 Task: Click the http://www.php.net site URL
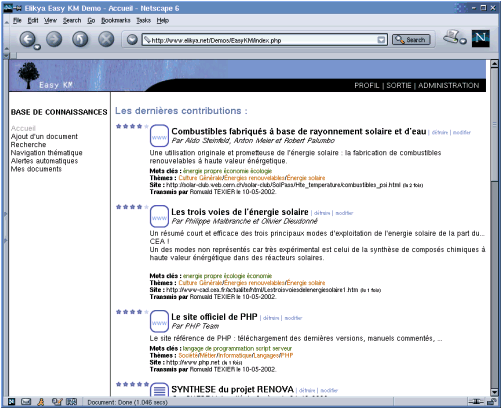tap(193, 363)
